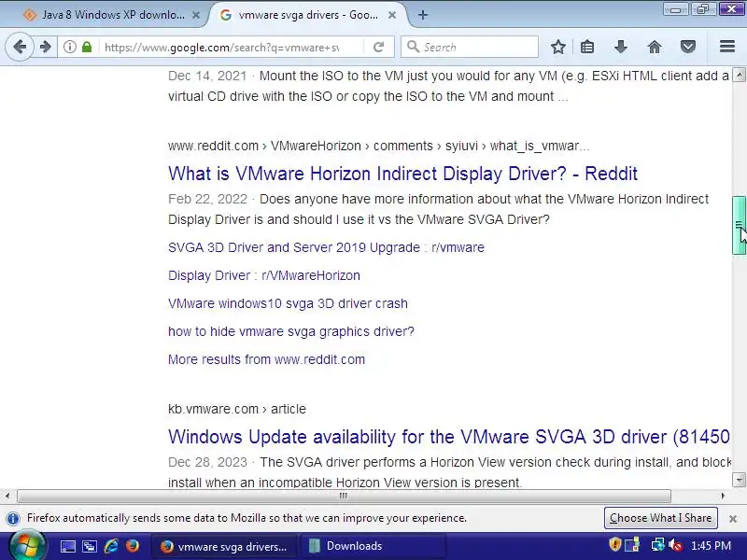Select vmware svga drivers taskbar button

pyautogui.click(x=224, y=547)
